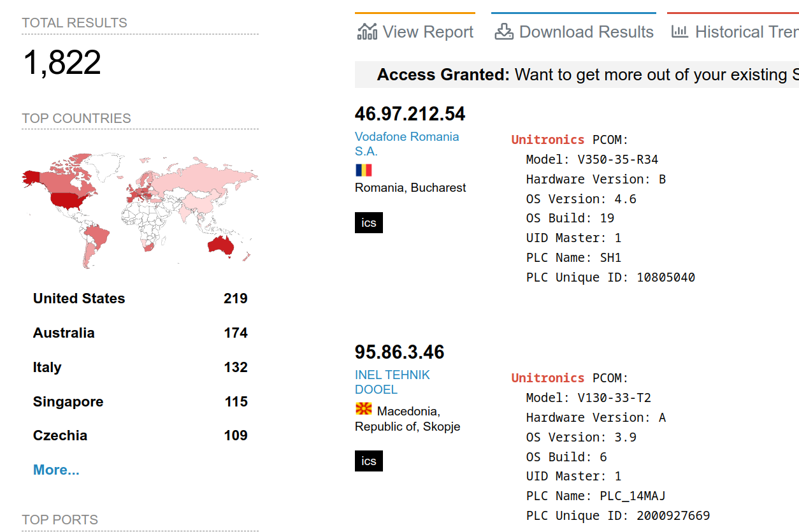Select Czechia in top countries list
Image resolution: width=799 pixels, height=532 pixels.
point(60,436)
